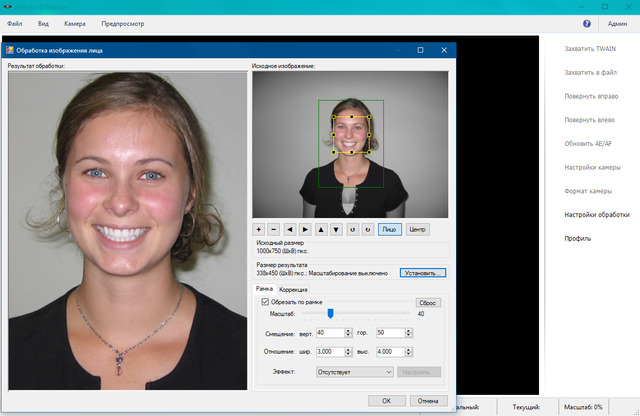Select the 'Рамка' tab

click(x=264, y=289)
